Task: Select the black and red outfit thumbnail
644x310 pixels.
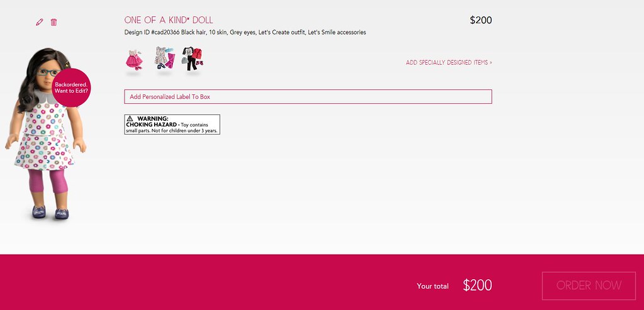Action: pyautogui.click(x=192, y=58)
